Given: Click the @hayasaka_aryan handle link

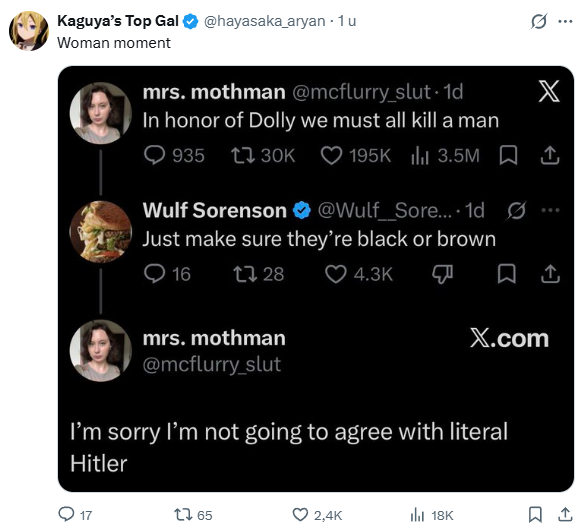Looking at the screenshot, I should [x=265, y=21].
